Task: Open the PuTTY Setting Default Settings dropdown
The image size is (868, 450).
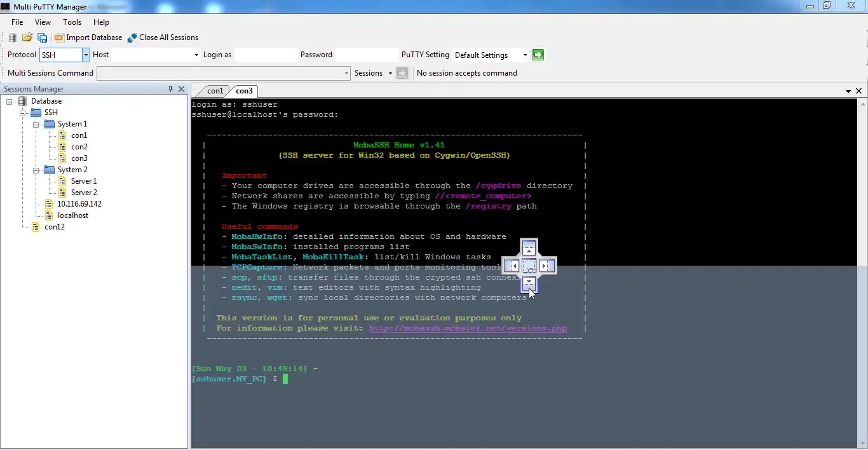Action: click(525, 55)
